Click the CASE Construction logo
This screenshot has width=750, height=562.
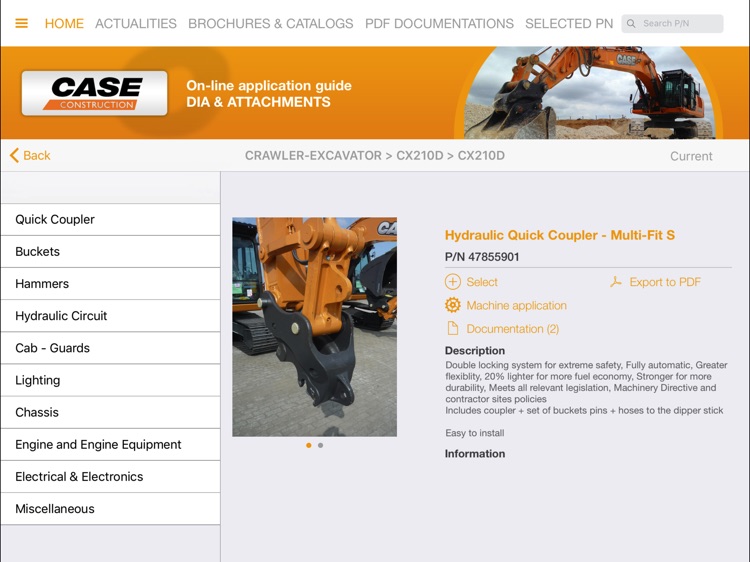[x=95, y=93]
